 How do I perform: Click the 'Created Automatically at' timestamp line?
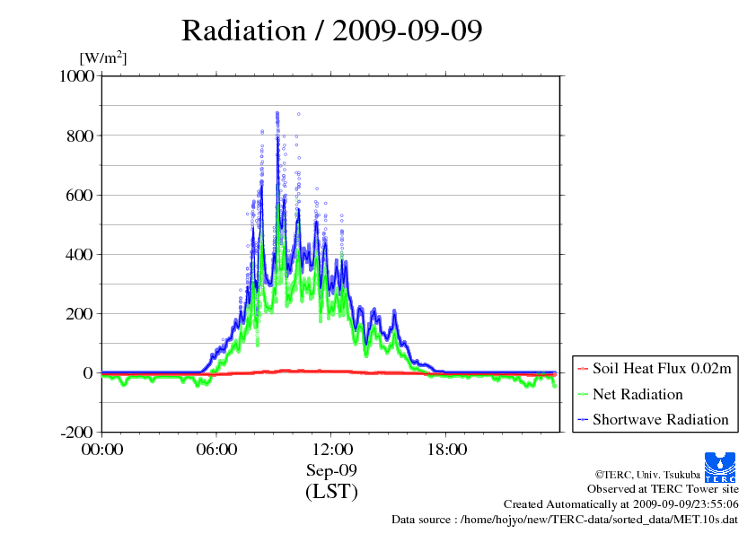coord(621,504)
